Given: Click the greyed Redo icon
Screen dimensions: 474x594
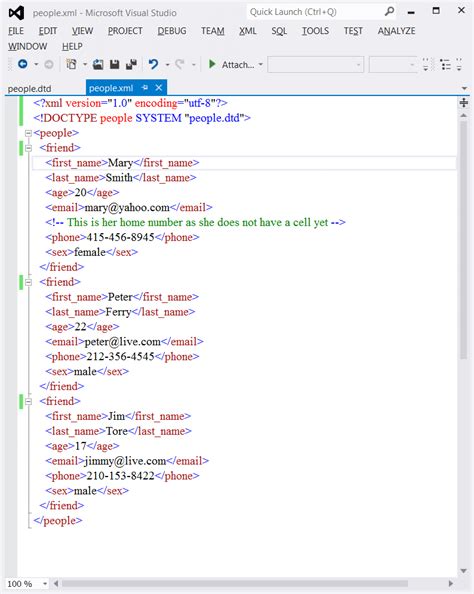Looking at the screenshot, I should [180, 64].
